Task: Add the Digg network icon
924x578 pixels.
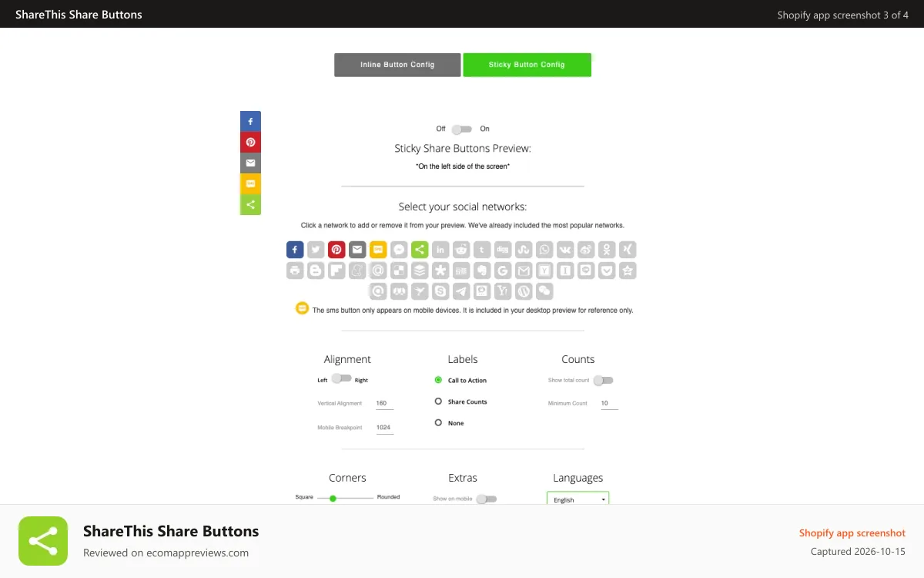Action: click(503, 250)
